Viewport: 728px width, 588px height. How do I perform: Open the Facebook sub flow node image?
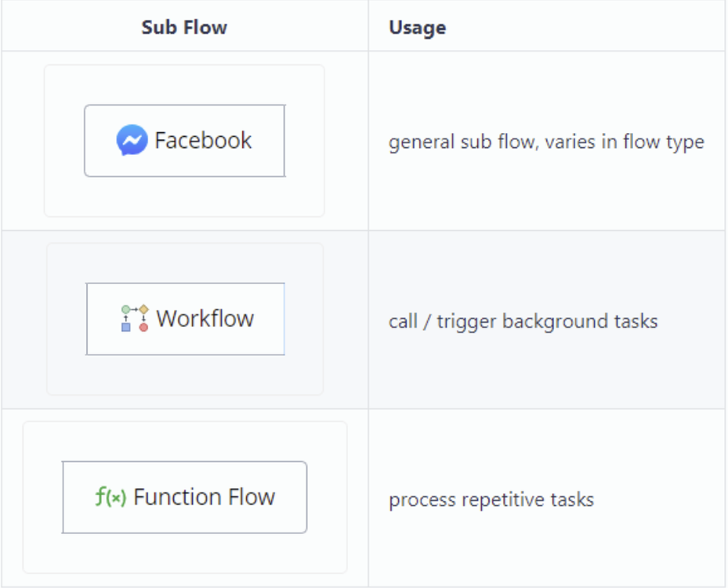coord(184,141)
